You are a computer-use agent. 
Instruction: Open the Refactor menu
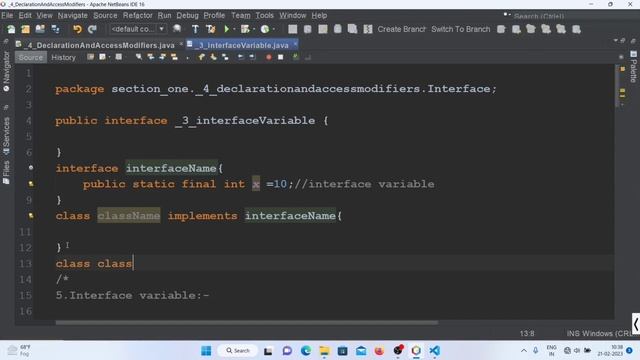click(138, 16)
